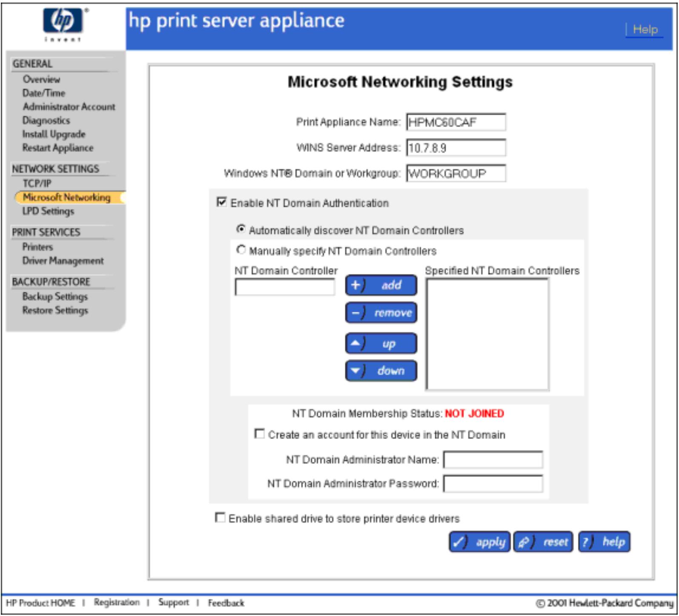This screenshot has width=679, height=616.
Task: Open HP Product HOME link
Action: pos(40,603)
